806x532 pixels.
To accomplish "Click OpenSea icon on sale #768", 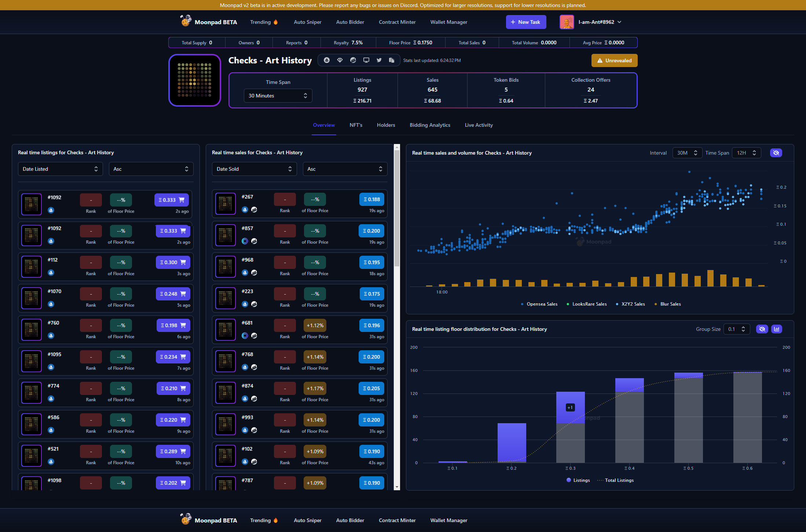I will point(245,367).
